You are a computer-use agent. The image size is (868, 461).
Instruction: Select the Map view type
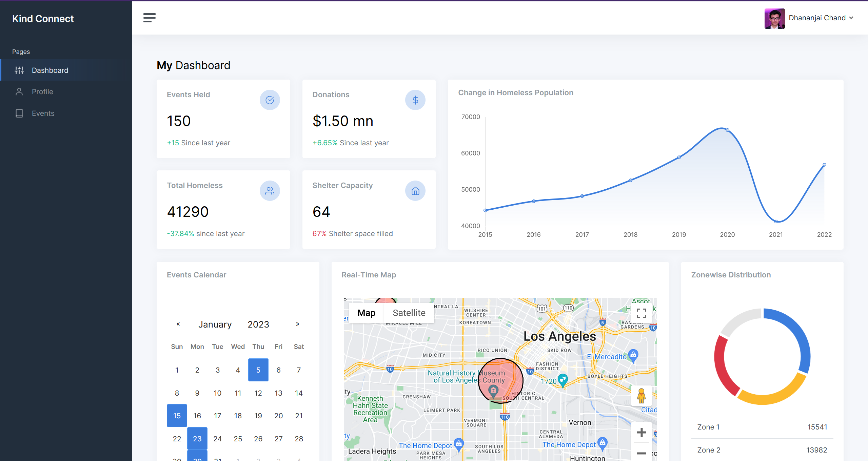pos(366,313)
